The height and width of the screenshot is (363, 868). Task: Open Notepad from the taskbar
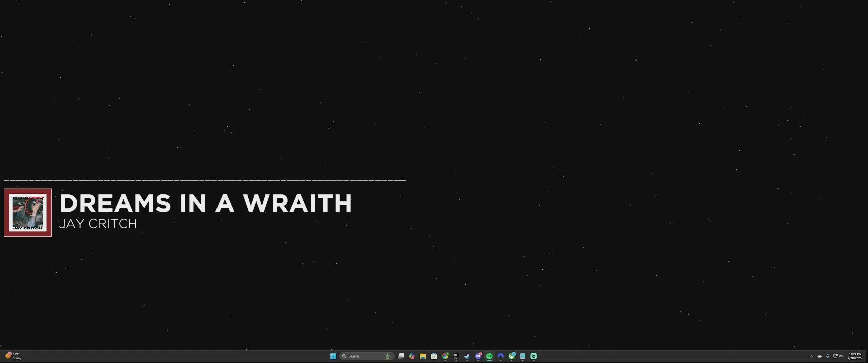(523, 356)
